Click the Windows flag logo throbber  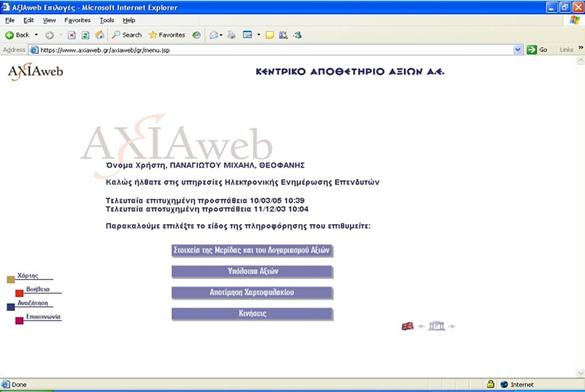point(574,20)
